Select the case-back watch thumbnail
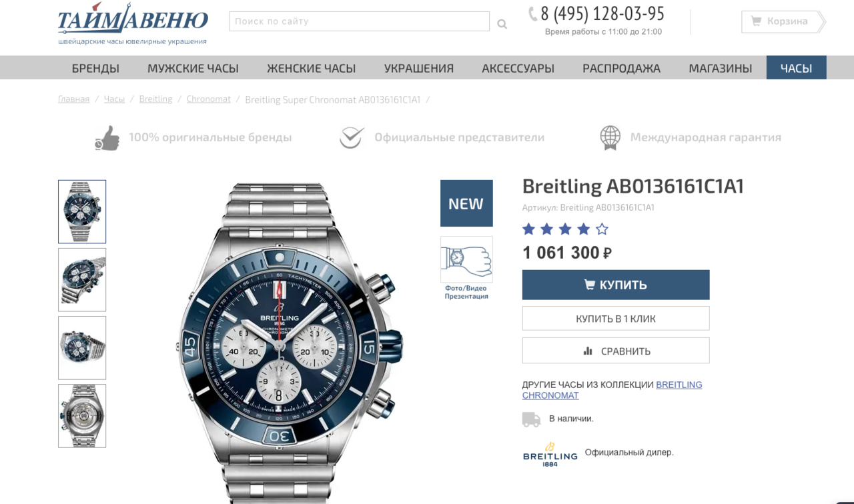 coord(82,416)
